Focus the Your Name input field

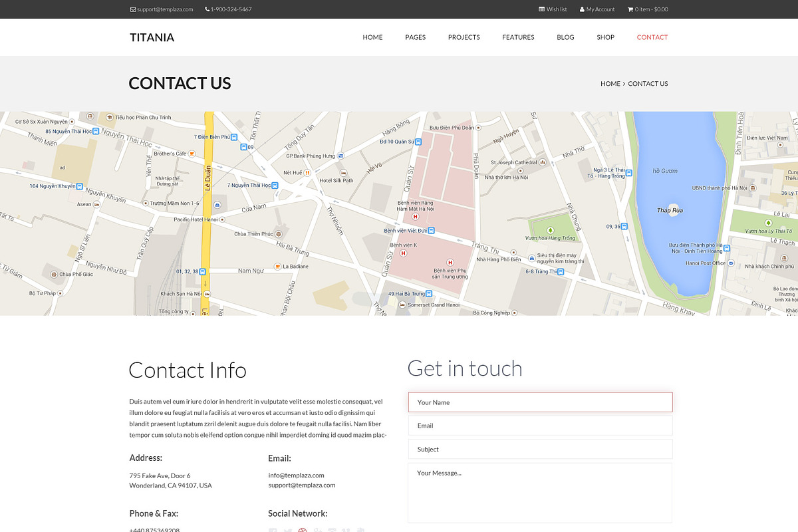pyautogui.click(x=540, y=402)
